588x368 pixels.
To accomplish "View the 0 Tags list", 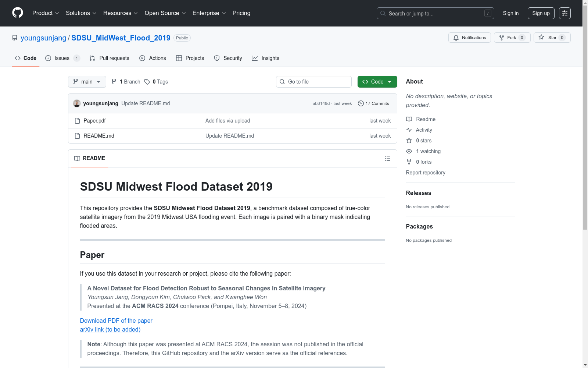I will [156, 82].
